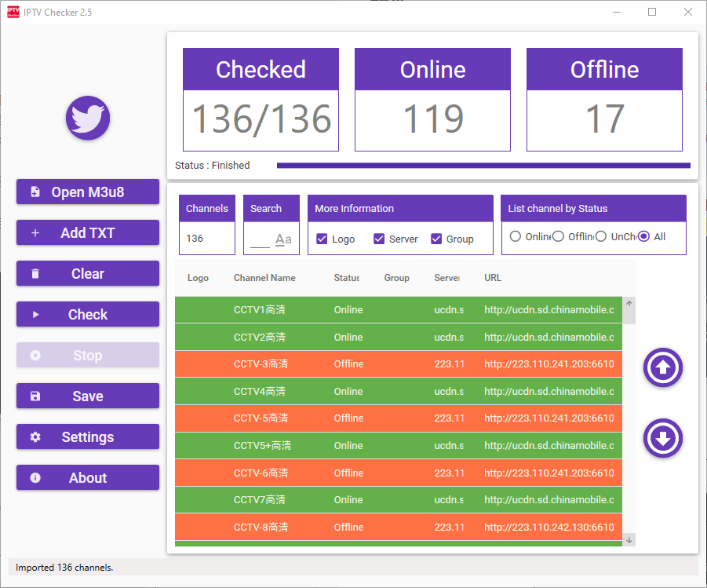The height and width of the screenshot is (588, 707).
Task: Sort by the Channel Name column header
Action: [x=264, y=278]
